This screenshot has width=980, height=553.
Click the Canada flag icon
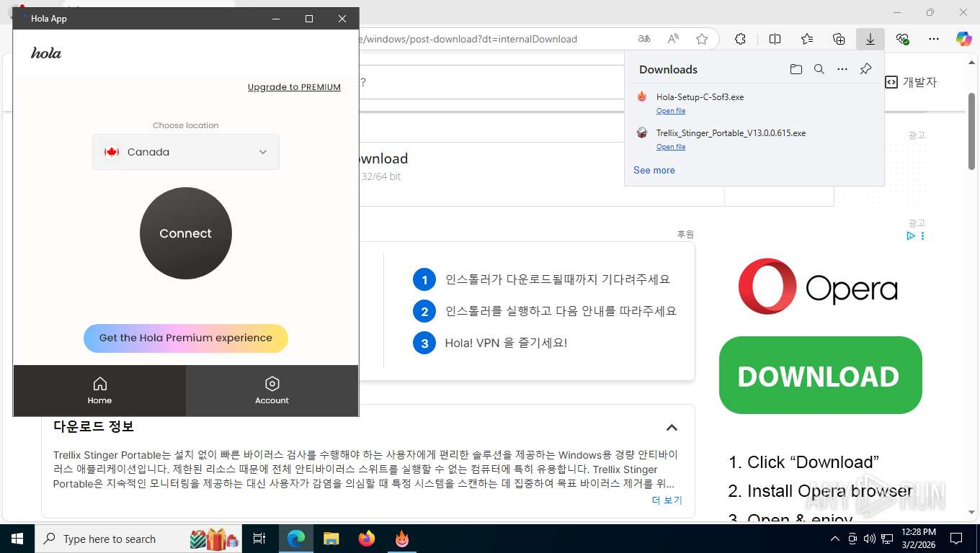point(111,152)
